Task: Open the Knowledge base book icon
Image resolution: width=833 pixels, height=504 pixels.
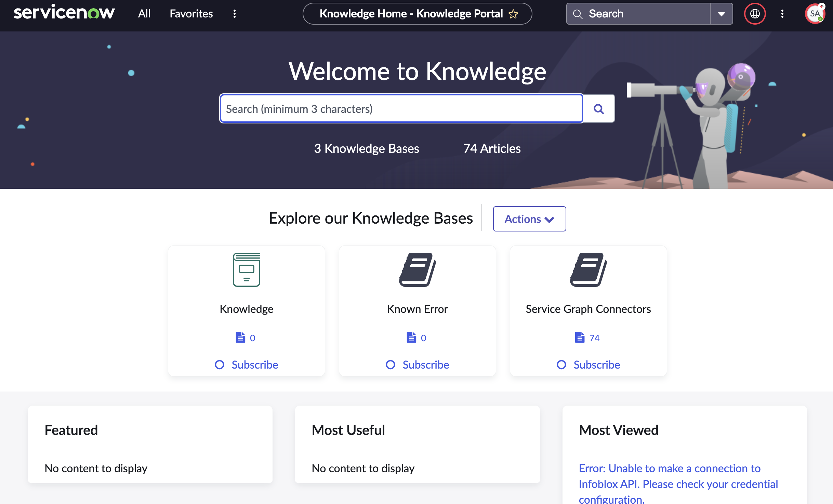Action: coord(247,269)
